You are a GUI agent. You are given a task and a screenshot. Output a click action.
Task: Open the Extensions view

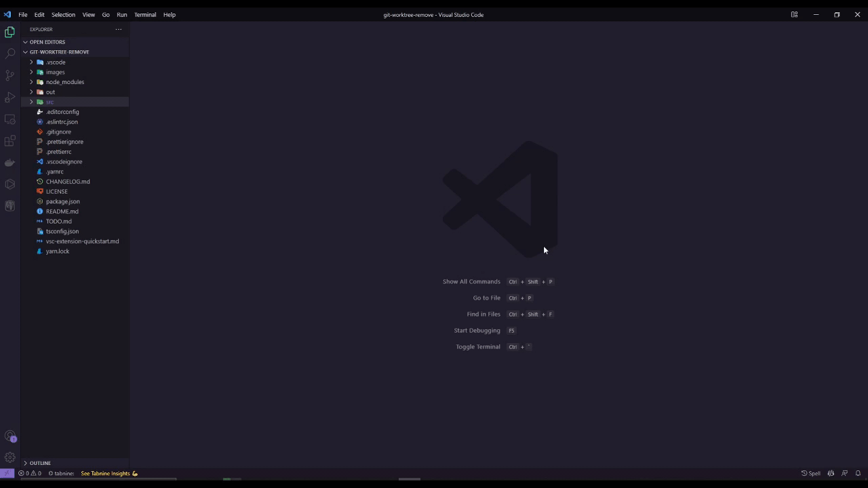pos(9,141)
